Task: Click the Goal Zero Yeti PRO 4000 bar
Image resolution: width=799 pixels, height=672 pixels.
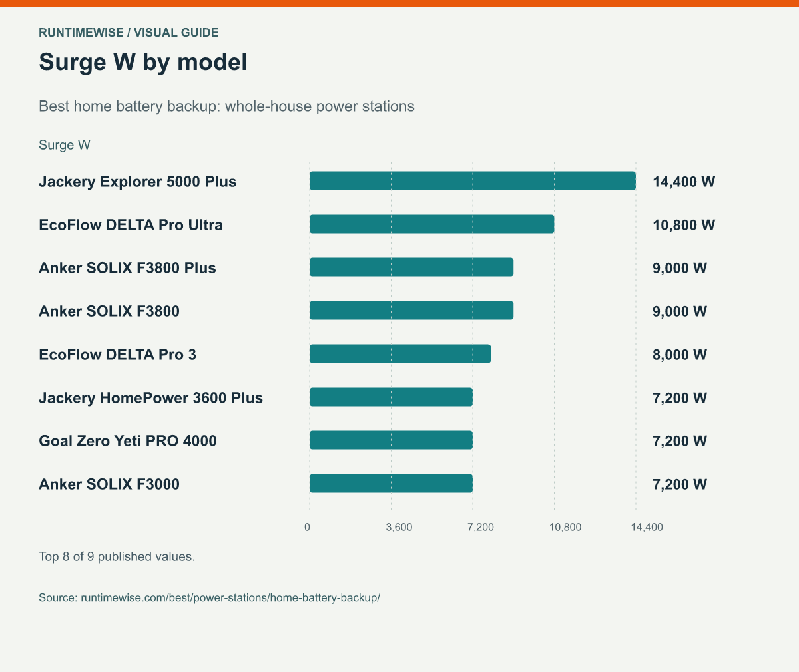Action: (391, 440)
